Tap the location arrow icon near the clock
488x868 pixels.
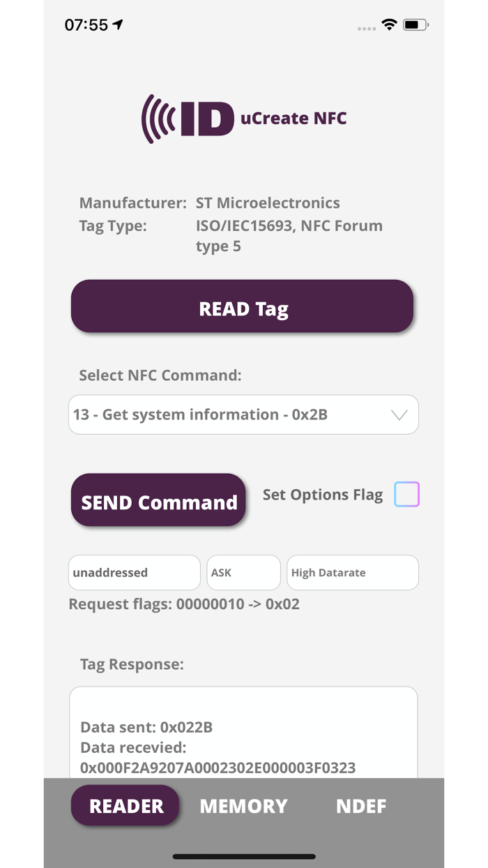117,23
